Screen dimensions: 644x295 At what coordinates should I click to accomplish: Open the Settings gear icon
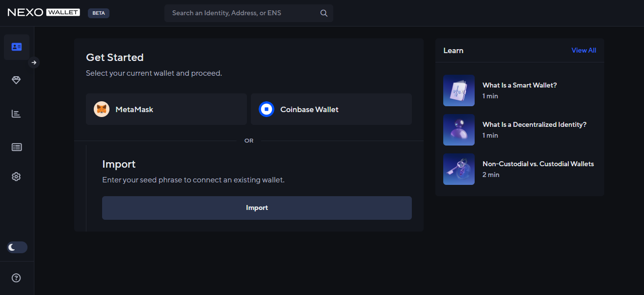[16, 177]
